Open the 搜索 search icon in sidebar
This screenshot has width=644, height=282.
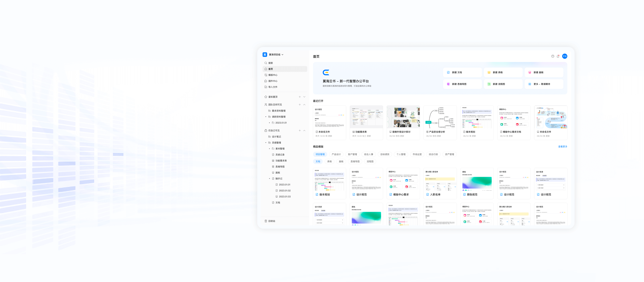tap(265, 63)
